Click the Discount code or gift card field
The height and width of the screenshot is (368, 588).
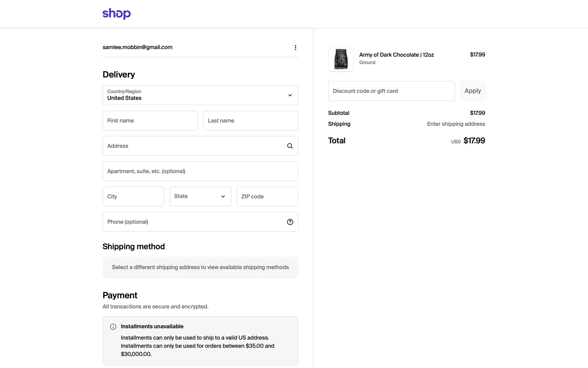coord(391,91)
